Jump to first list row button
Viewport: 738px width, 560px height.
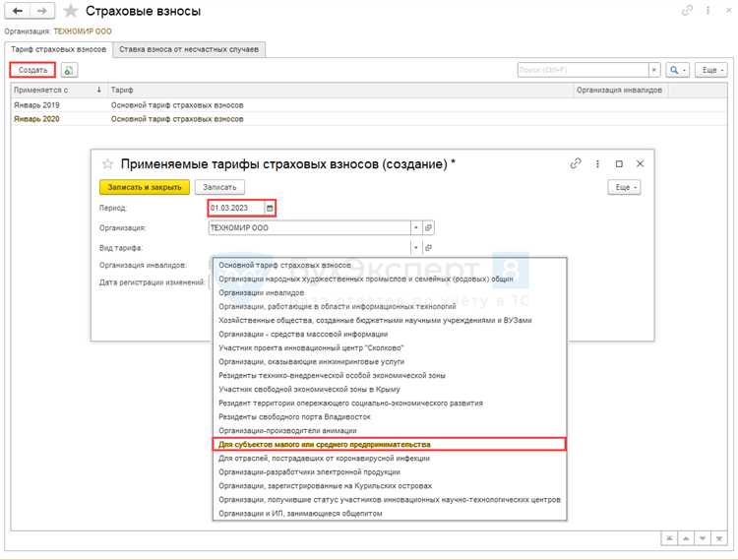coord(669,538)
